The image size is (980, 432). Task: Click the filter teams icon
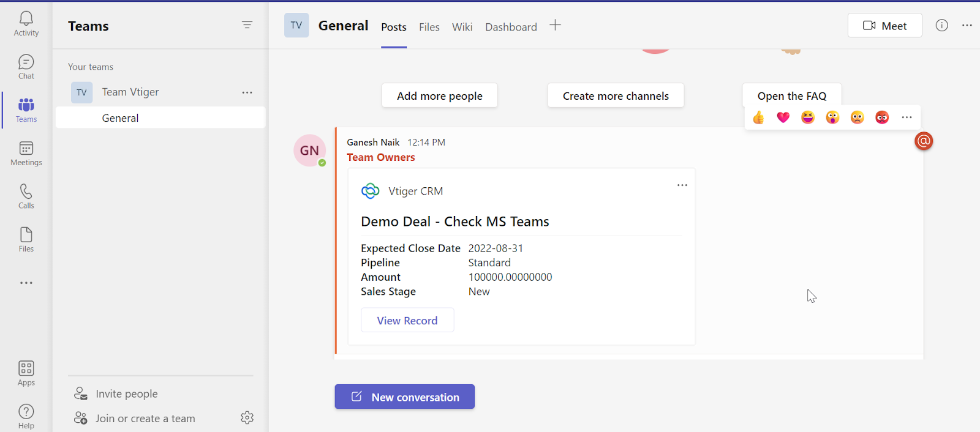click(x=247, y=25)
